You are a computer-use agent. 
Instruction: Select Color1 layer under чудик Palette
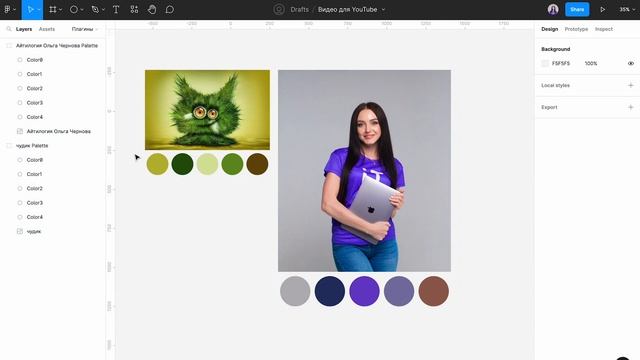pyautogui.click(x=34, y=174)
